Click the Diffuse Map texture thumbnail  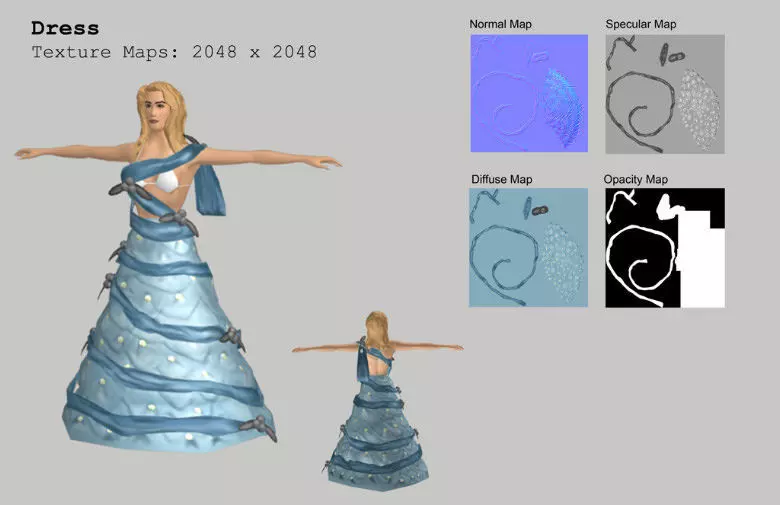[x=528, y=247]
